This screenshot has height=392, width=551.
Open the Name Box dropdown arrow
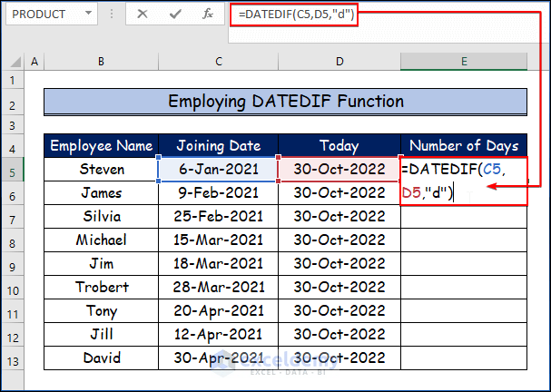pyautogui.click(x=88, y=14)
